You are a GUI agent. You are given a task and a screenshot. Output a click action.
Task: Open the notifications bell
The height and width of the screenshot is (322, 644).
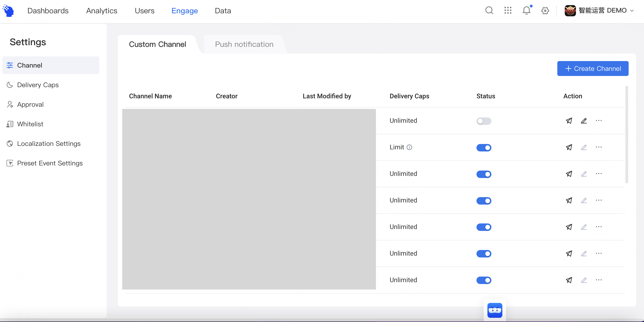[x=526, y=10]
